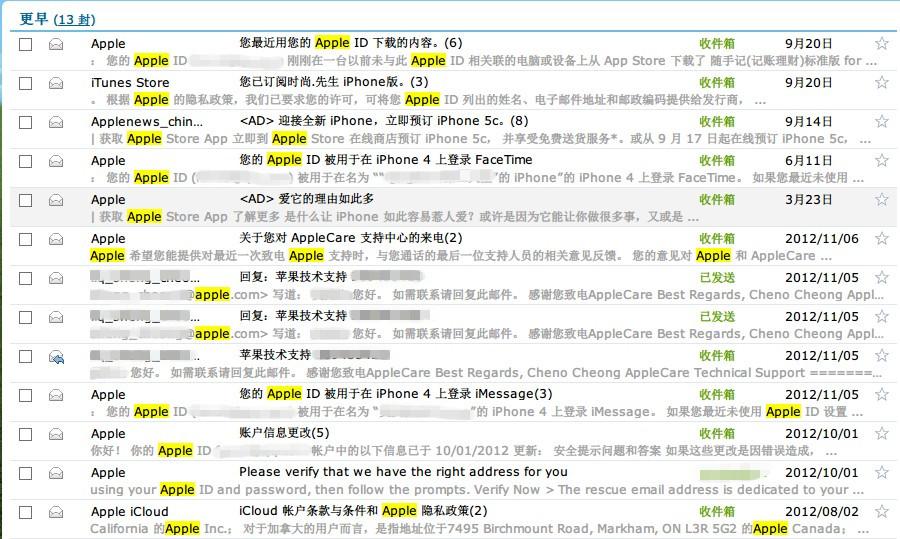Click 收件箱 label on the iTunes Store row
The image size is (900, 539).
717,83
